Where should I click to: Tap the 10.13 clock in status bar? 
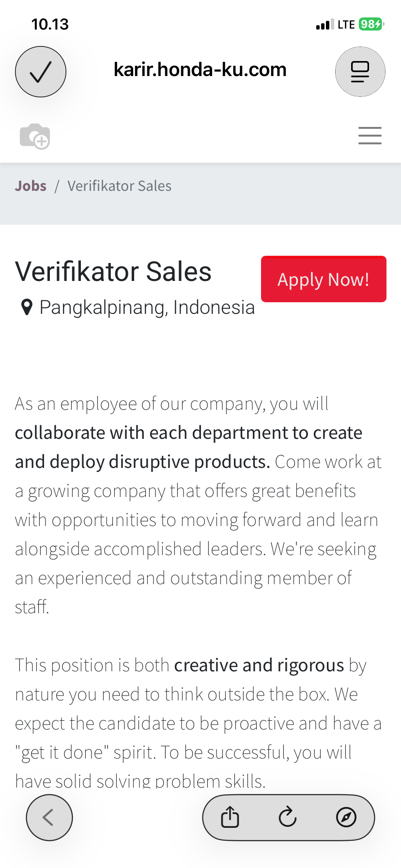50,24
